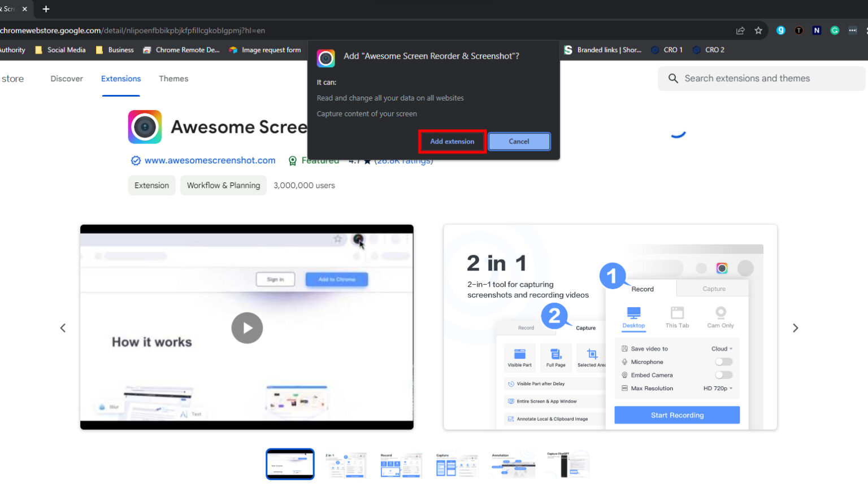Enable the Embed Camera toggle
The width and height of the screenshot is (868, 488).
723,375
